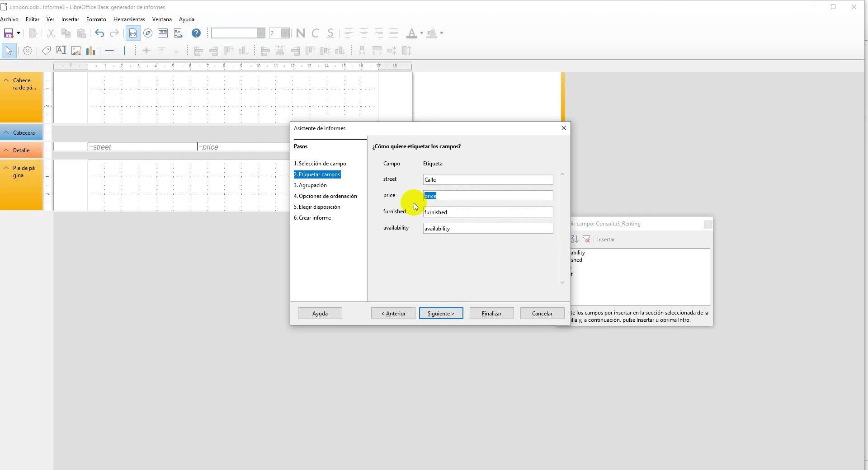Screen dimensions: 868x470
Task: Apply the font color swatch
Action: 411,33
